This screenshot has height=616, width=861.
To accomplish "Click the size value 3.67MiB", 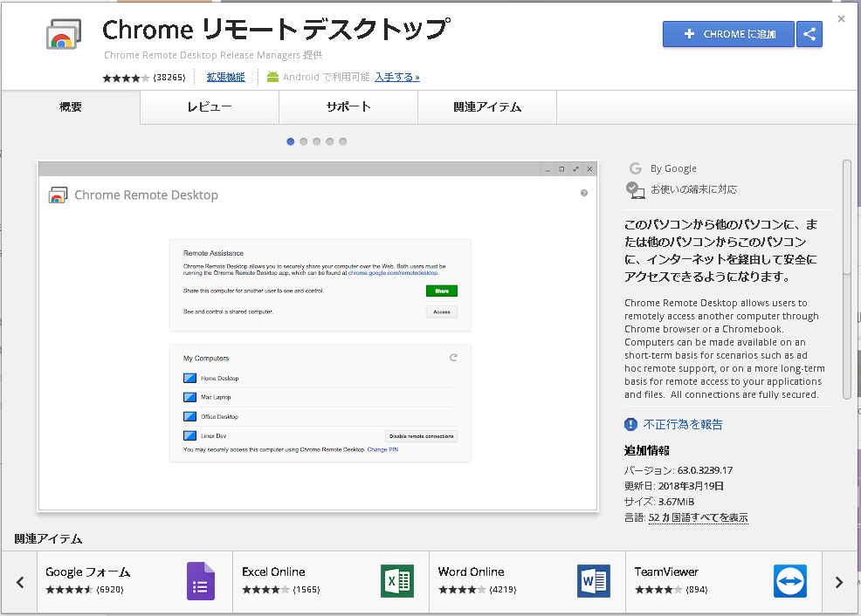I will [676, 502].
